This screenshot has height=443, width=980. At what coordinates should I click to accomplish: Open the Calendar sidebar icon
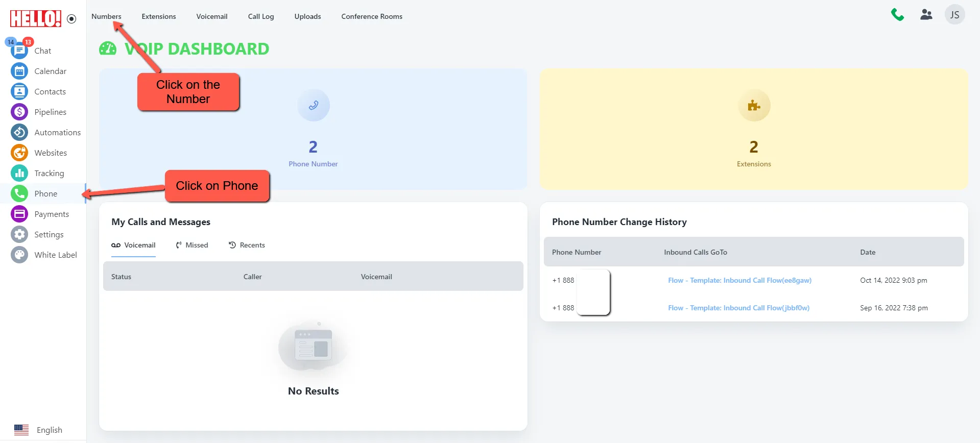[x=19, y=71]
